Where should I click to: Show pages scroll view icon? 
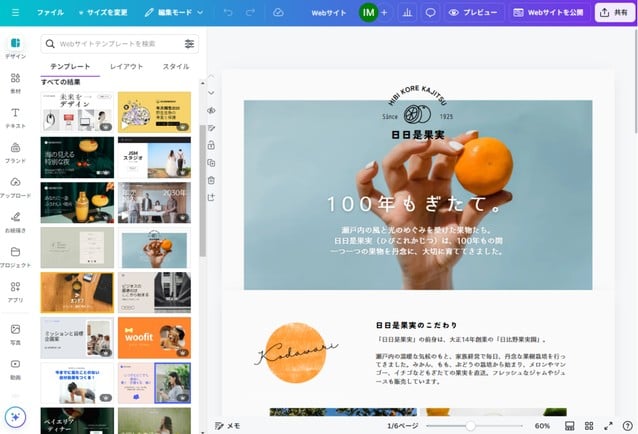[x=570, y=426]
